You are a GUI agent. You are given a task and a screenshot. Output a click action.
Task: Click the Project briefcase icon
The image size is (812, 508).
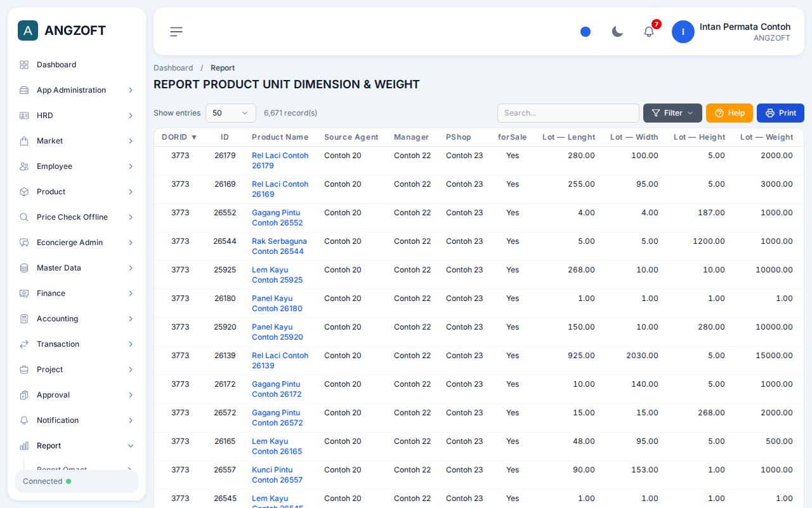pyautogui.click(x=24, y=370)
